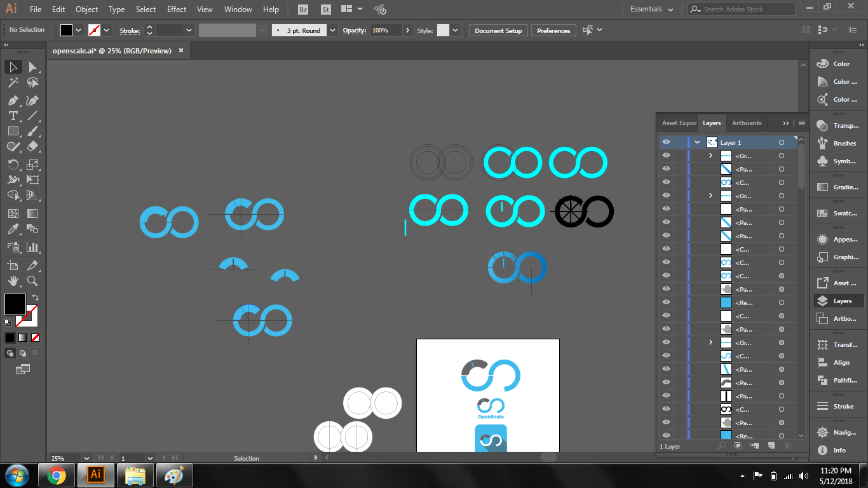Click the target circle of Layer 1

781,142
